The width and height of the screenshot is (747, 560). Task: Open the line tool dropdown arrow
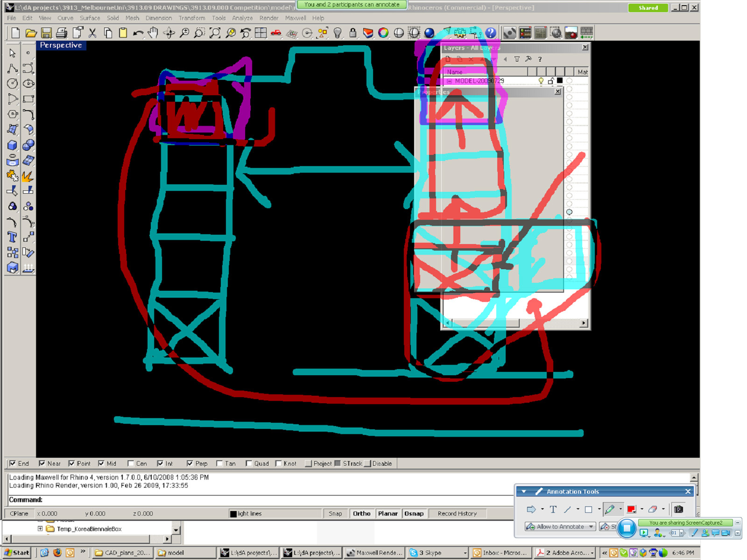point(578,509)
